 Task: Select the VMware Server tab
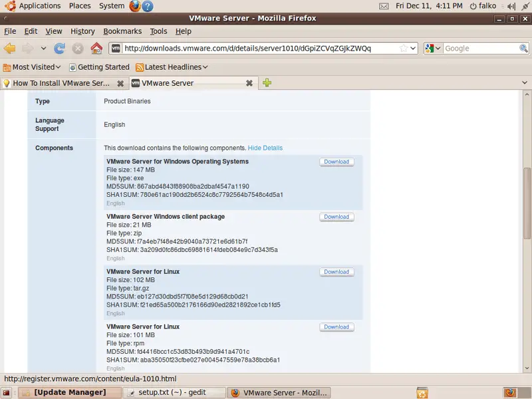click(x=188, y=83)
